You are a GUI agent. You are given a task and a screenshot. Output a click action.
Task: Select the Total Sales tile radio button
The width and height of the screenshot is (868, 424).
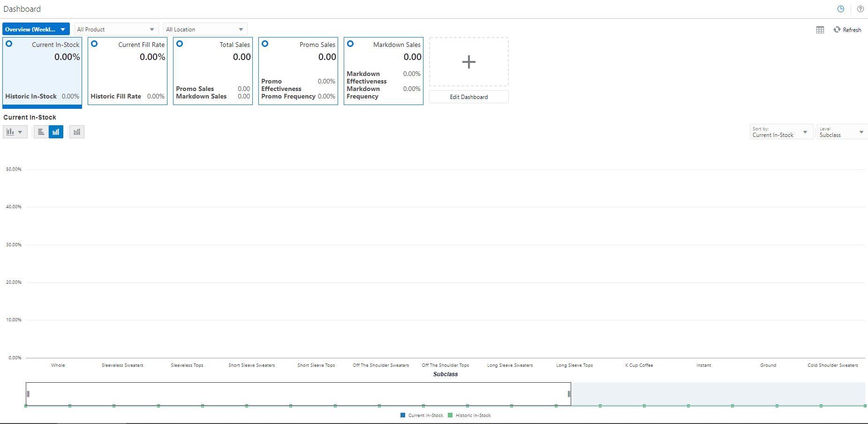(x=180, y=44)
